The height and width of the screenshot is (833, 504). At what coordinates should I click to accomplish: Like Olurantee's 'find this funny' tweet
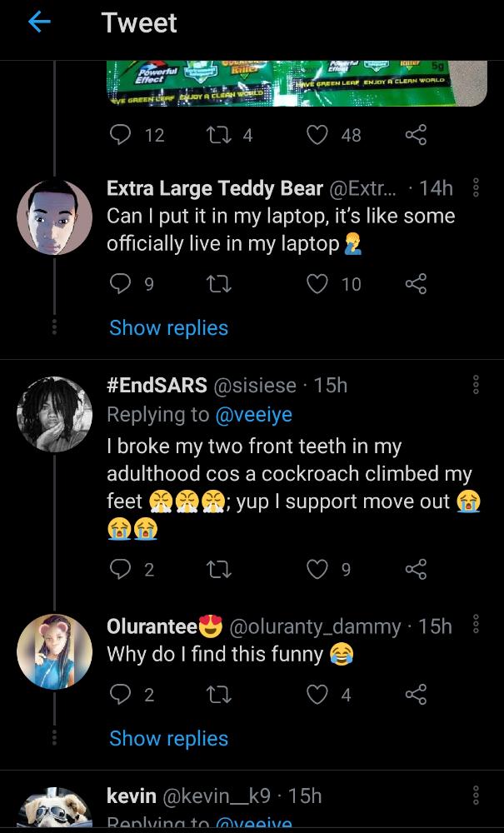pyautogui.click(x=317, y=695)
